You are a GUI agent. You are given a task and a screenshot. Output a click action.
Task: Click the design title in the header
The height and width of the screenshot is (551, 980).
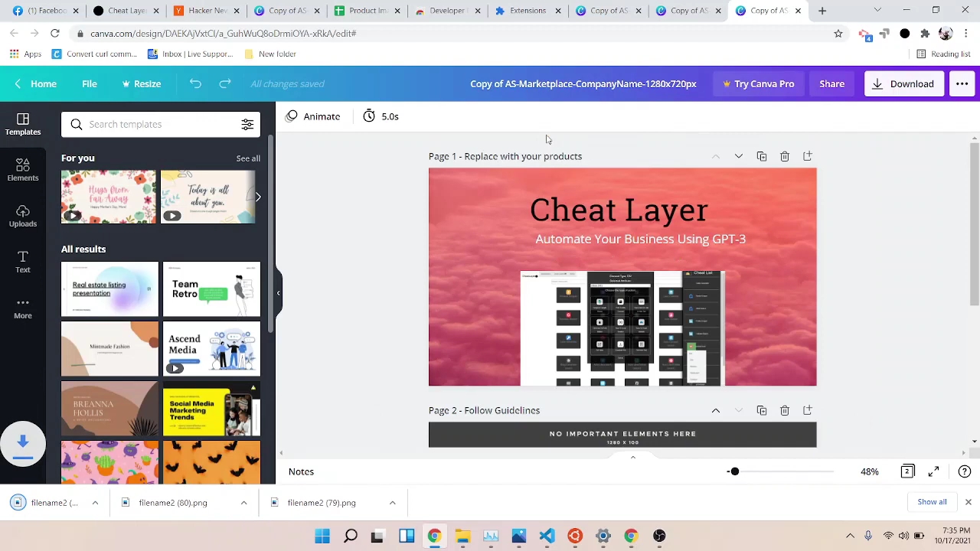pyautogui.click(x=583, y=83)
